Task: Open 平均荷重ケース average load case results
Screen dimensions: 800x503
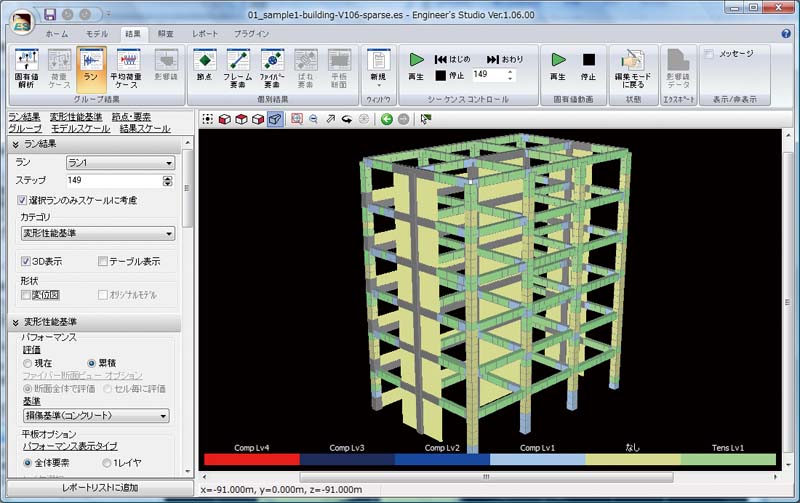Action: tap(126, 68)
